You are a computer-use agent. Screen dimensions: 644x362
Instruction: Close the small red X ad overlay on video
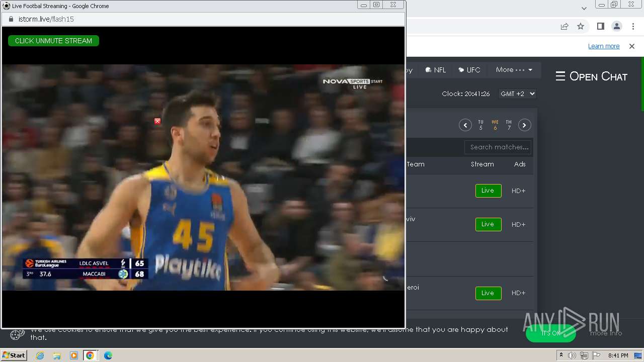(157, 121)
